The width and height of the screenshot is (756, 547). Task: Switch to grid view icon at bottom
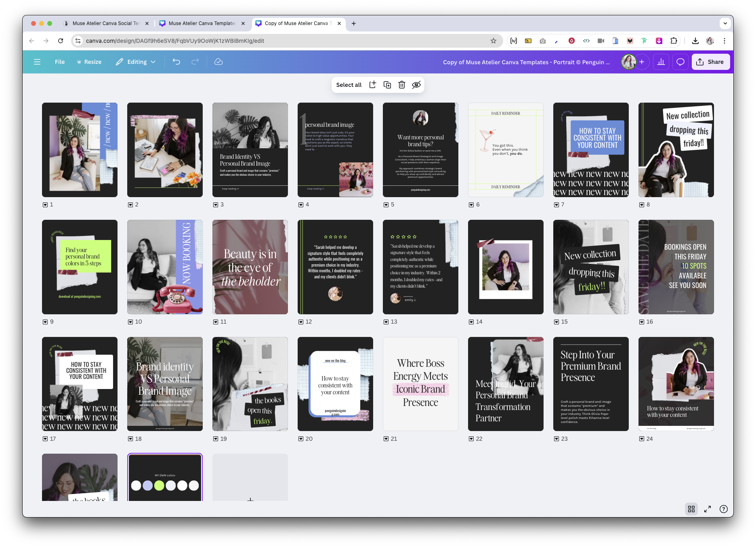tap(691, 509)
